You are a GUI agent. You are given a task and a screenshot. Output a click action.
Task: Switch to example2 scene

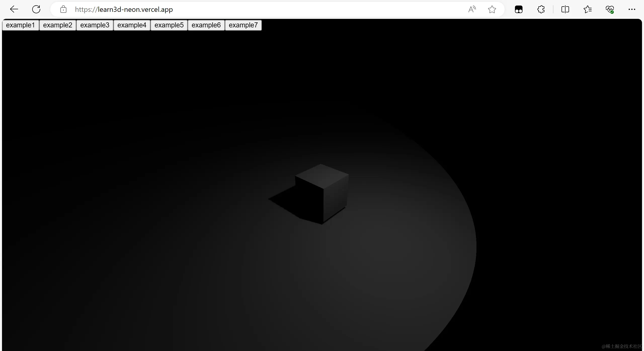coord(58,25)
